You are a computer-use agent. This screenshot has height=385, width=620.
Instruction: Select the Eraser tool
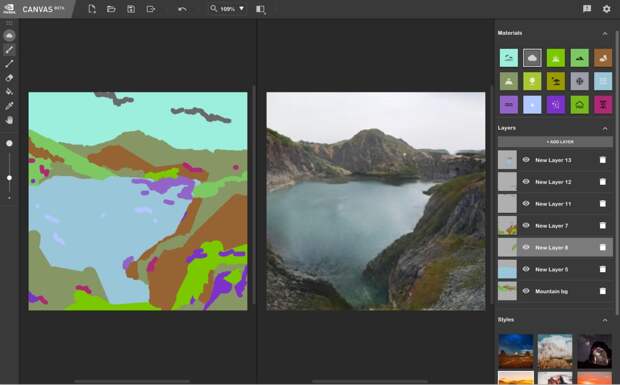pyautogui.click(x=9, y=77)
